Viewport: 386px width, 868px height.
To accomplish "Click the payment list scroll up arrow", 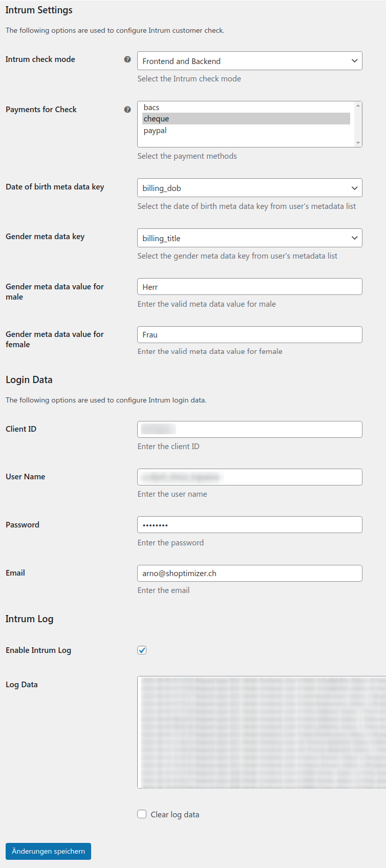I will click(x=358, y=105).
